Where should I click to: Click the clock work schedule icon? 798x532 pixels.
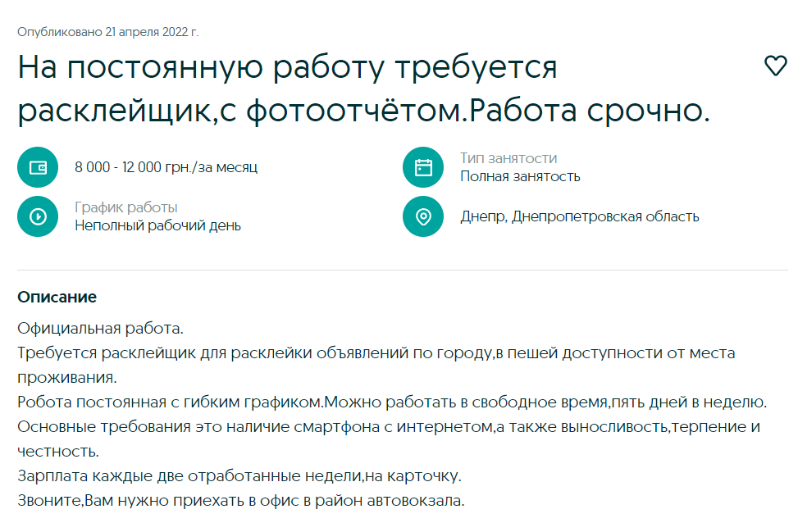(38, 216)
